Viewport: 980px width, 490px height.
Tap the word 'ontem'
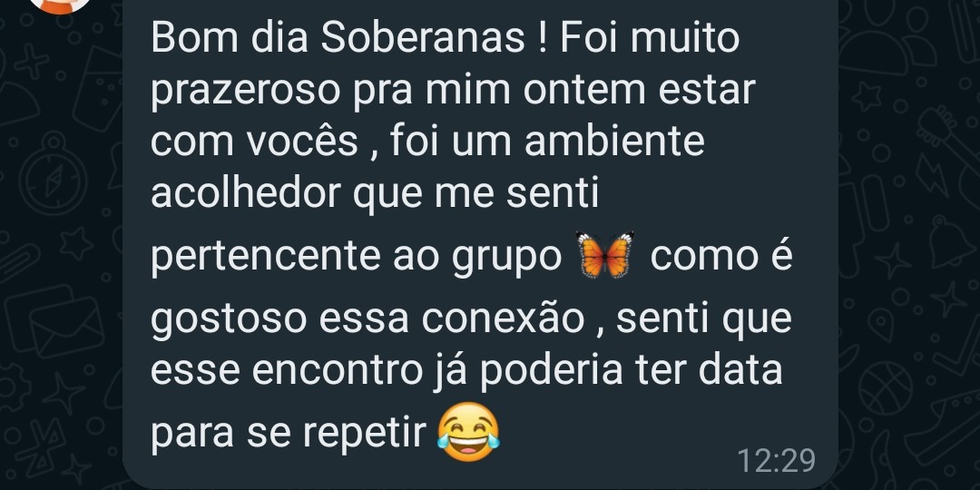pyautogui.click(x=584, y=92)
